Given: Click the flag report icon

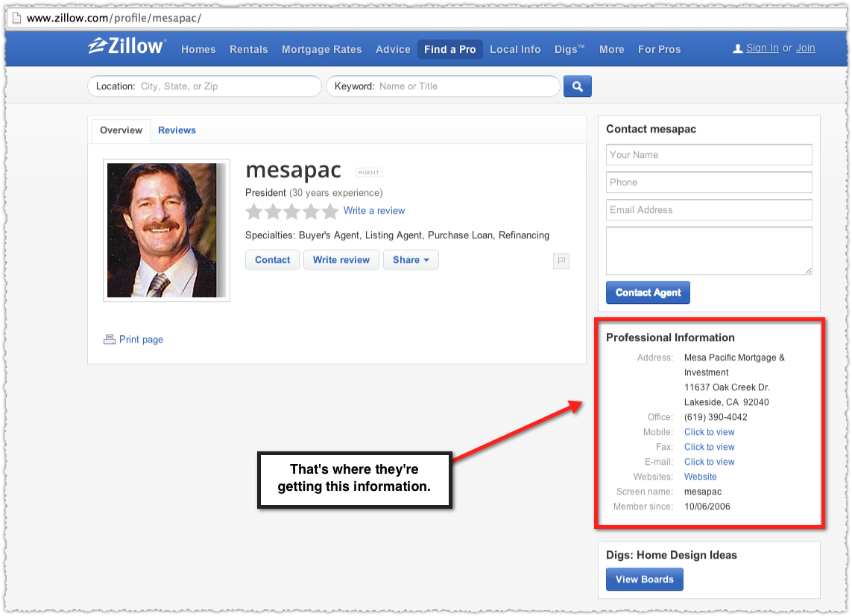Looking at the screenshot, I should click(561, 261).
